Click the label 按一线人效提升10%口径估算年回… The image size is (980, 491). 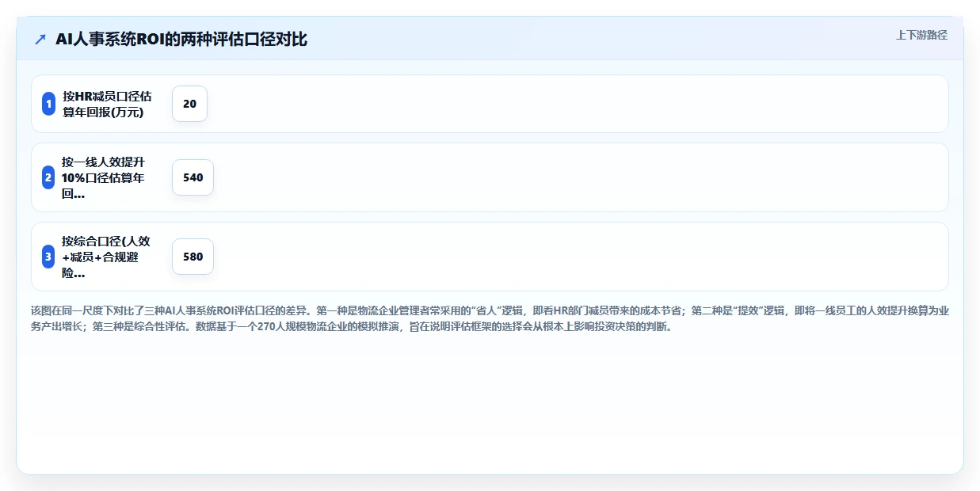104,177
